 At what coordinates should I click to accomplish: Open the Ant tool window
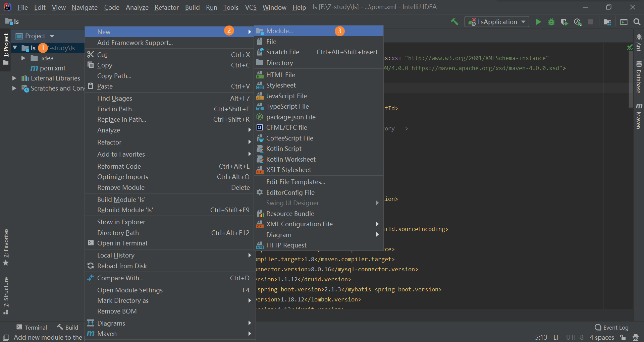tap(639, 42)
